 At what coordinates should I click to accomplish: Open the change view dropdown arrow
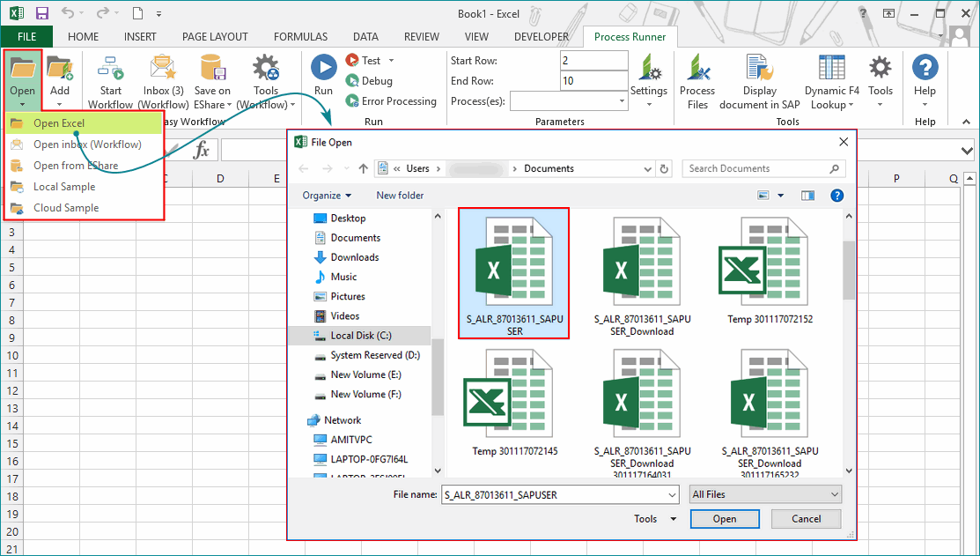(x=781, y=196)
